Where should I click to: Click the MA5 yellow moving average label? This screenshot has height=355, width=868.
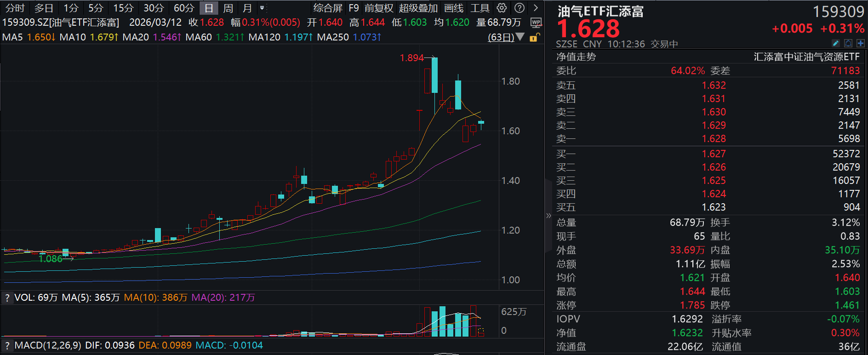[x=29, y=37]
